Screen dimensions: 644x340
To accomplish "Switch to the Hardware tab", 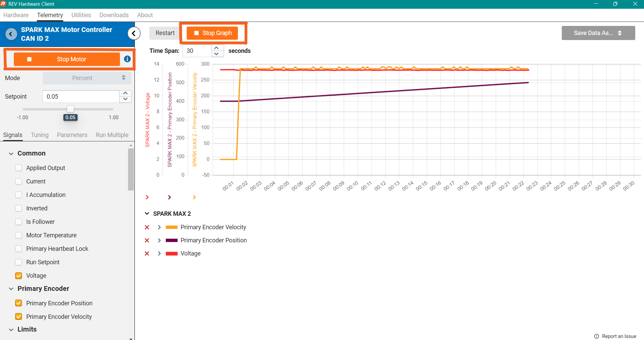I will pyautogui.click(x=16, y=15).
